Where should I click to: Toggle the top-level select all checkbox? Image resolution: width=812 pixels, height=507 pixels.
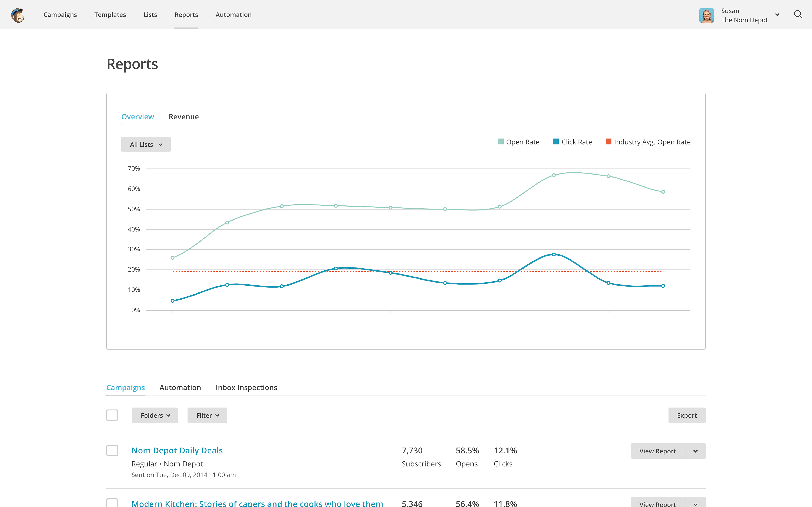pos(112,415)
